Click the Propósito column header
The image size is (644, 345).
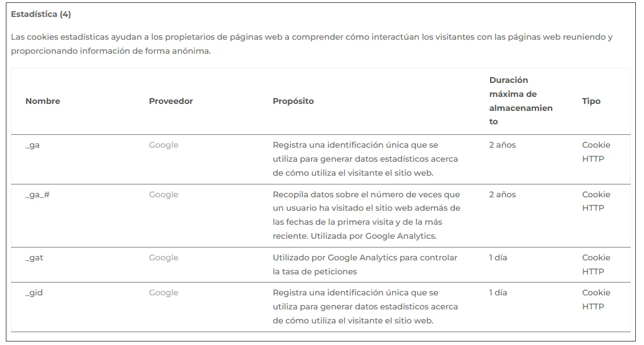(293, 101)
